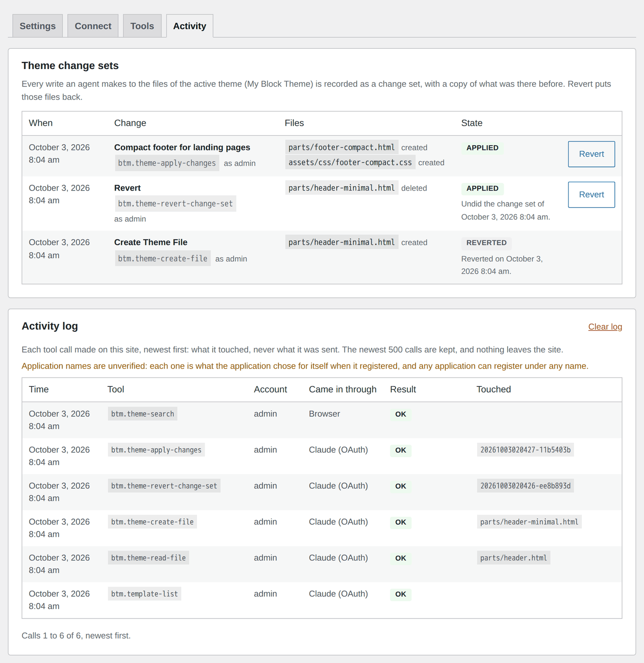Click the "Tool" column header
This screenshot has height=663, width=644.
tap(116, 389)
